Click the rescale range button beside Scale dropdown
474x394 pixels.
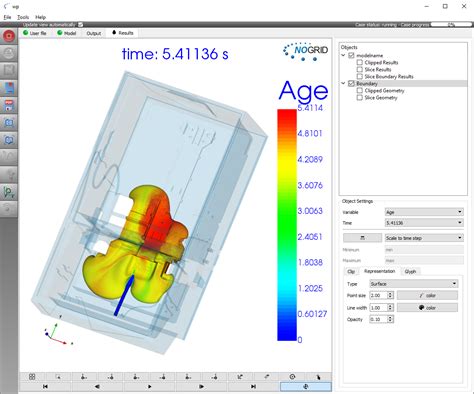click(362, 238)
